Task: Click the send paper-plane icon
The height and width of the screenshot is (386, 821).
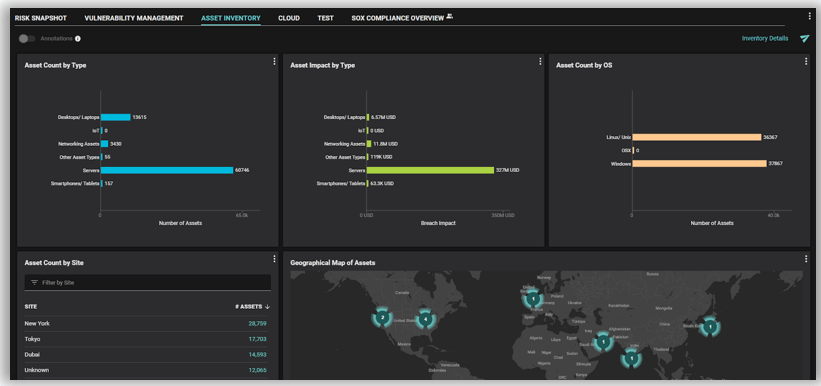Action: (805, 38)
